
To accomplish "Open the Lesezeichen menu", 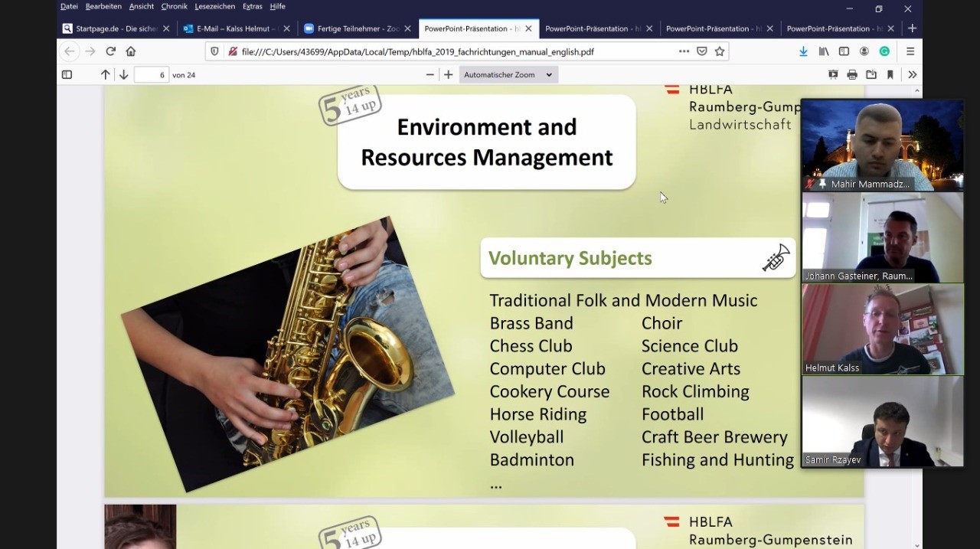I will (214, 6).
